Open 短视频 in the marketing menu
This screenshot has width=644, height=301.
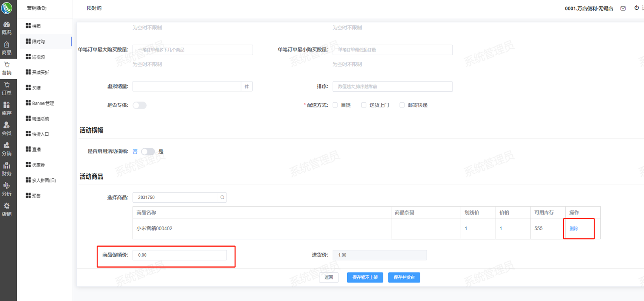pyautogui.click(x=46, y=57)
